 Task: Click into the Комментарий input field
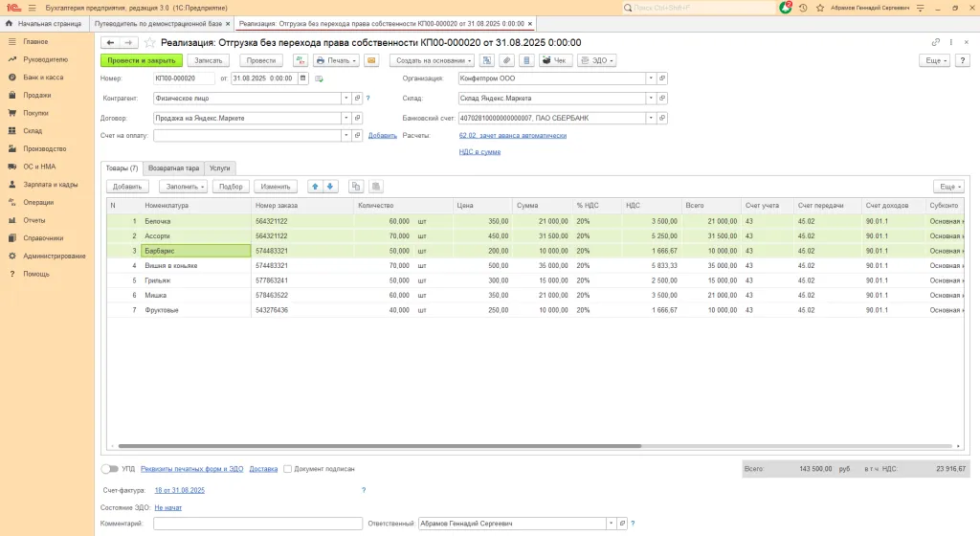[x=256, y=524]
